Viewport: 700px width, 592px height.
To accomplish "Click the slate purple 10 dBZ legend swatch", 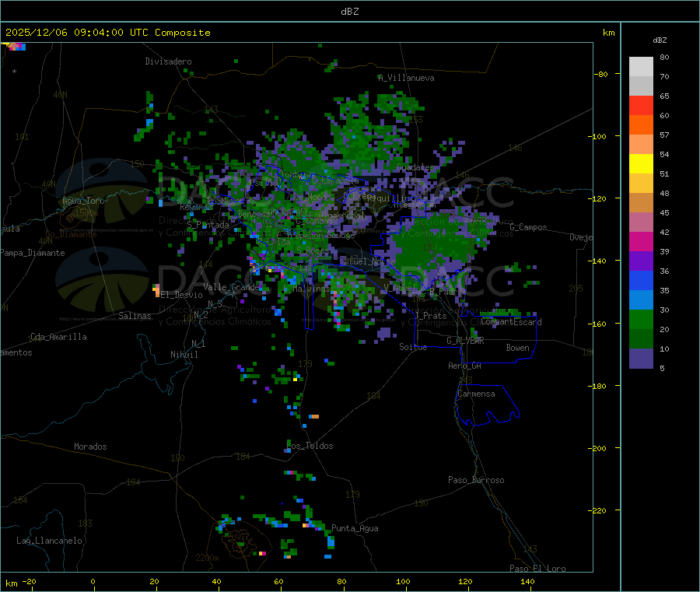I will [641, 358].
